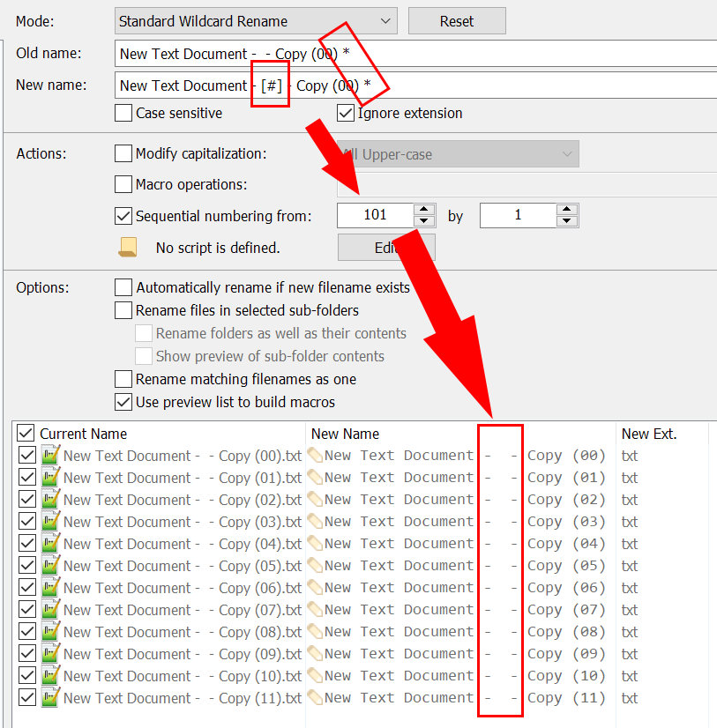717x728 pixels.
Task: Click new name text ending 'Copy (09)'
Action: point(465,654)
